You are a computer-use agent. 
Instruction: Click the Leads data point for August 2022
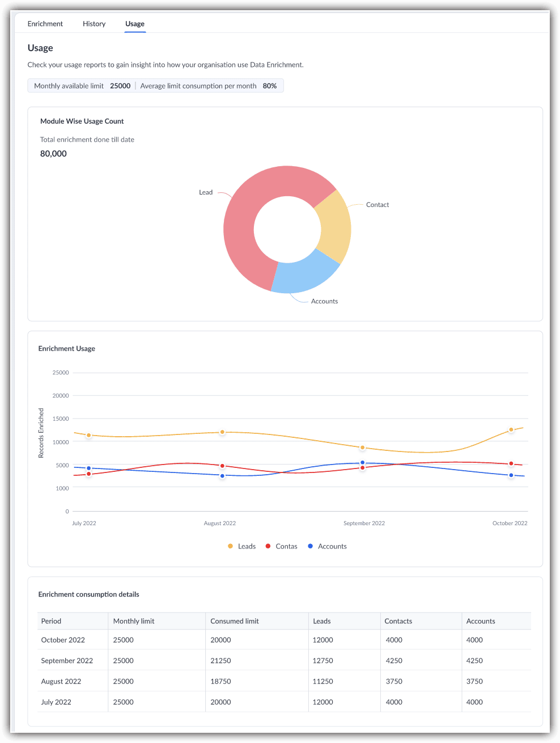(x=222, y=432)
